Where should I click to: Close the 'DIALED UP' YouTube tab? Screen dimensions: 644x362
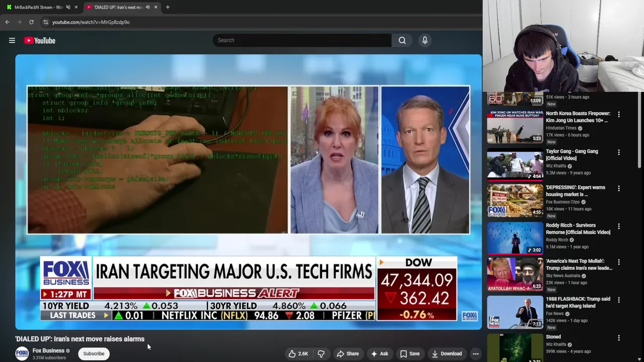[x=155, y=7]
